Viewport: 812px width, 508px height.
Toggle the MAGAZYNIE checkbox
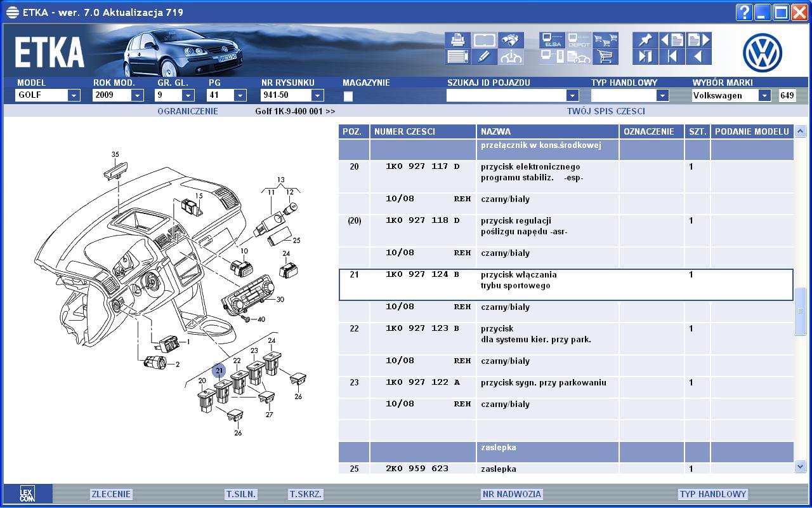tap(348, 97)
